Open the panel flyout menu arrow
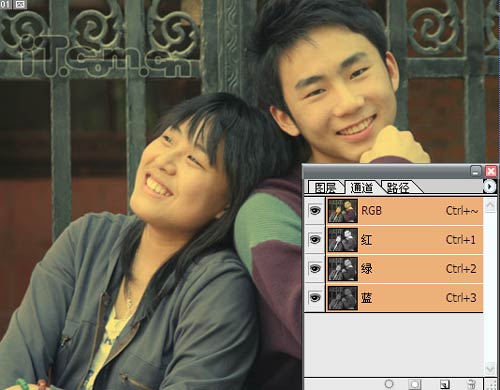500x390 pixels. [x=489, y=186]
